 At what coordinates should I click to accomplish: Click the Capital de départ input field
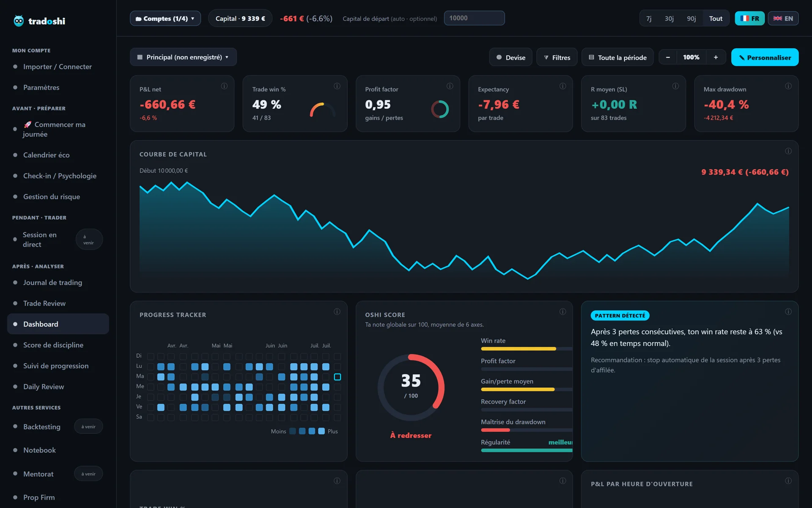coord(474,18)
